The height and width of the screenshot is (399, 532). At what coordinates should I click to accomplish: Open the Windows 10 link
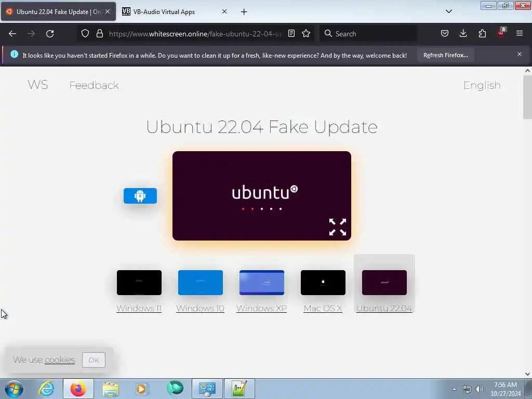[200, 308]
